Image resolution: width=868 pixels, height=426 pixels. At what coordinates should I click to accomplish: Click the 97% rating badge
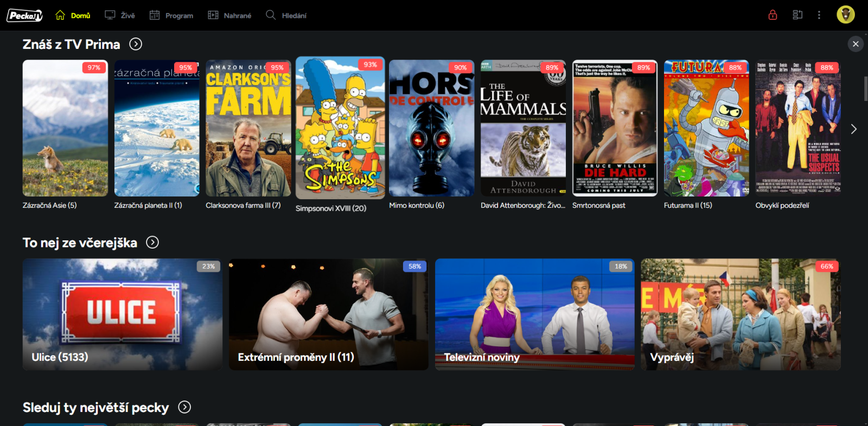(x=94, y=67)
